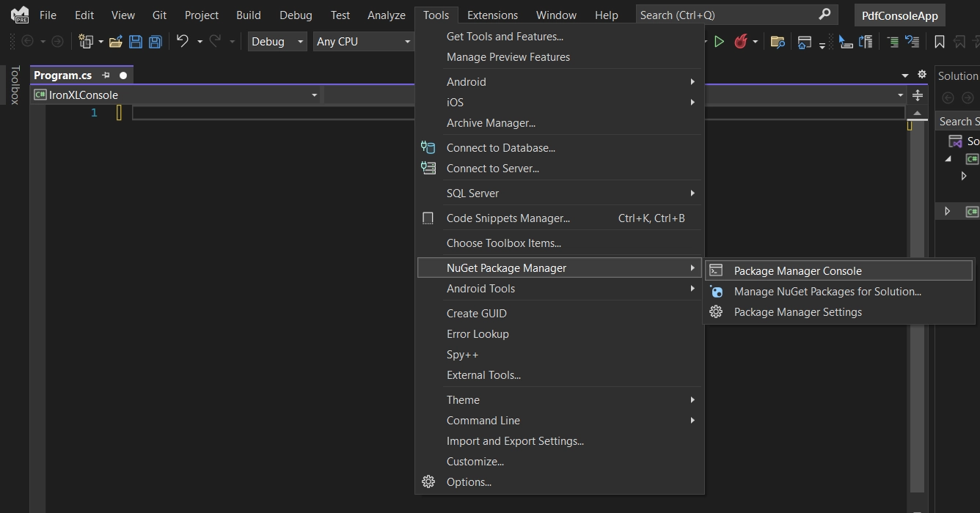Click the green Start Without Debugging icon

point(719,42)
